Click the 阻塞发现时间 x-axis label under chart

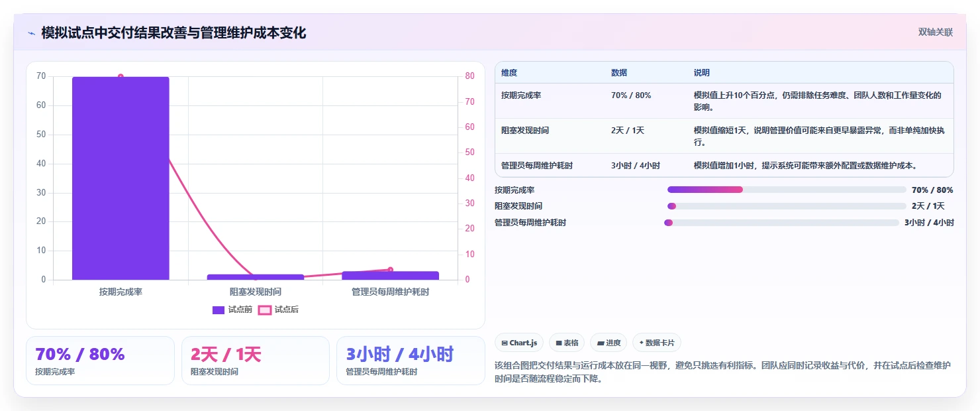(x=255, y=292)
